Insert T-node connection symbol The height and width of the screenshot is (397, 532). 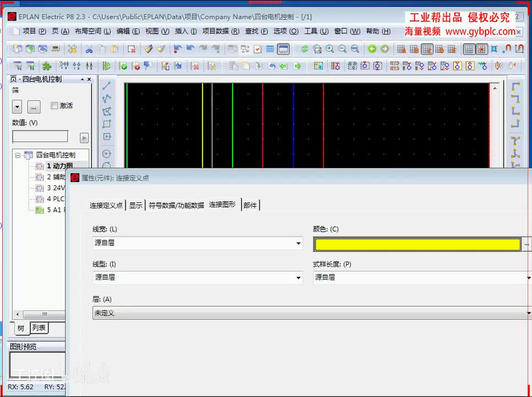515,141
